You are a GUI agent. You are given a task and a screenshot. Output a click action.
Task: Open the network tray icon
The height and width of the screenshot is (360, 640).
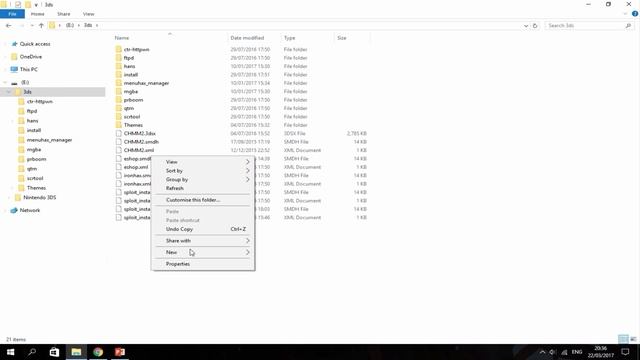[x=564, y=352]
